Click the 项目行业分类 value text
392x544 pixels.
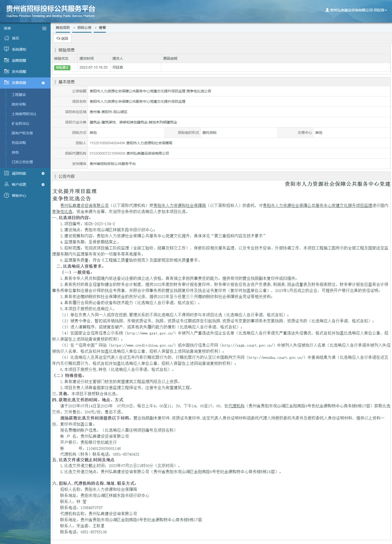[133, 122]
